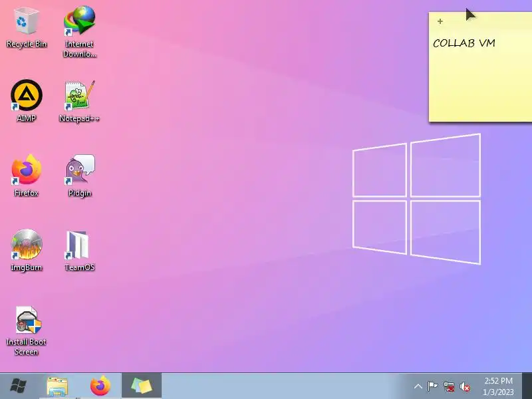Open the network status tray icon
The width and height of the screenshot is (532, 399).
[449, 386]
